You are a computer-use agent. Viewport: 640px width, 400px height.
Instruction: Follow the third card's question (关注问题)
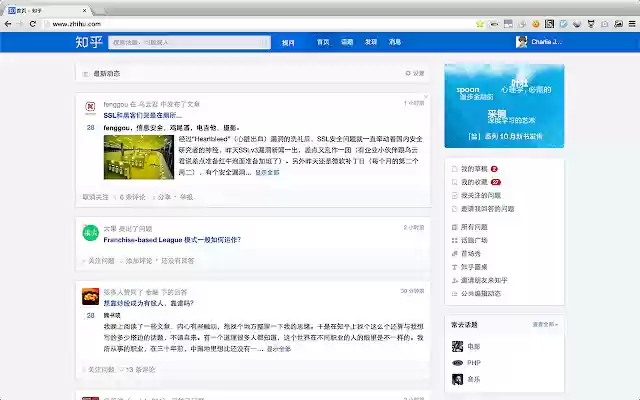(x=101, y=370)
